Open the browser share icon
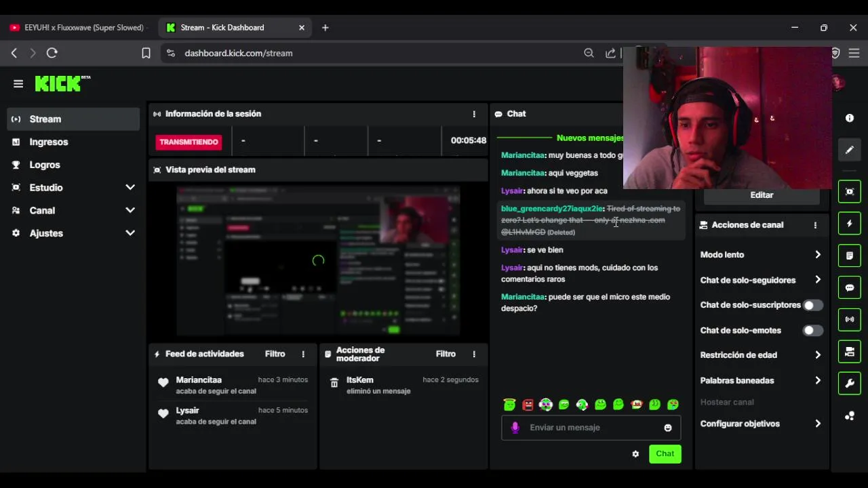868x488 pixels. pyautogui.click(x=610, y=53)
